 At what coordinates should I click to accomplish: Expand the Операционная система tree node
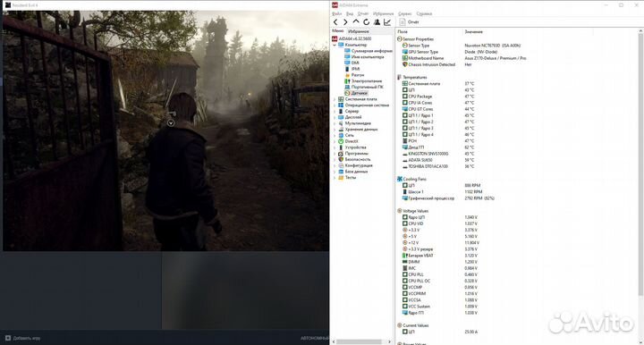click(x=335, y=105)
